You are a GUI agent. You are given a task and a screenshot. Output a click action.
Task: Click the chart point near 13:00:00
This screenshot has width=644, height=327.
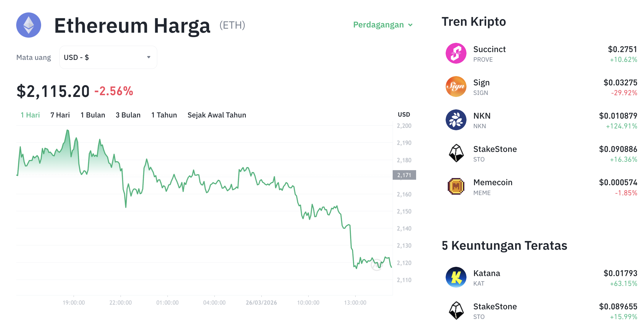point(356,266)
